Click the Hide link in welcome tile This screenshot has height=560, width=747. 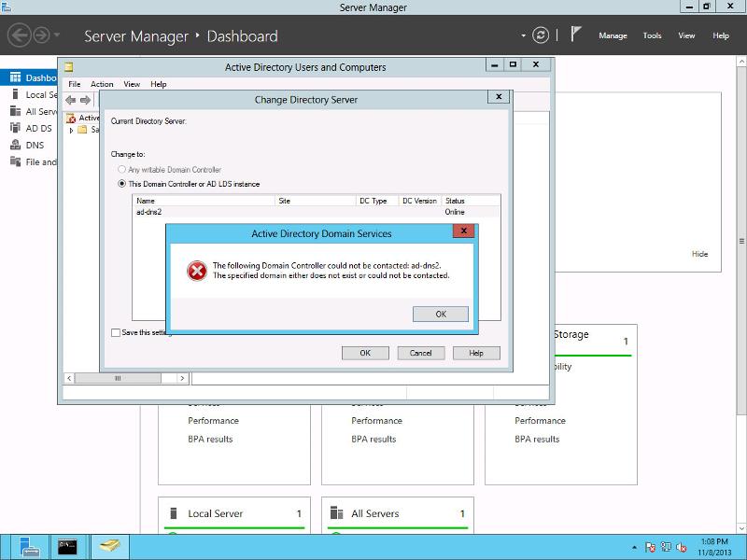[699, 254]
